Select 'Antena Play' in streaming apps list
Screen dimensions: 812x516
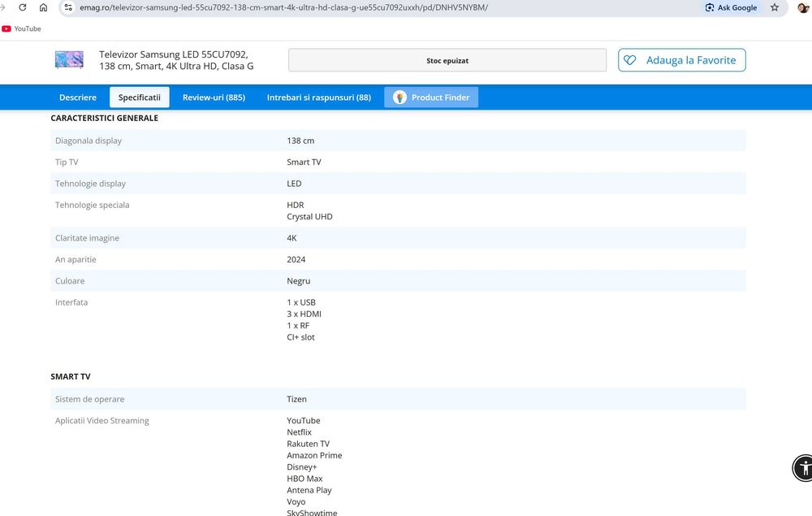[309, 490]
